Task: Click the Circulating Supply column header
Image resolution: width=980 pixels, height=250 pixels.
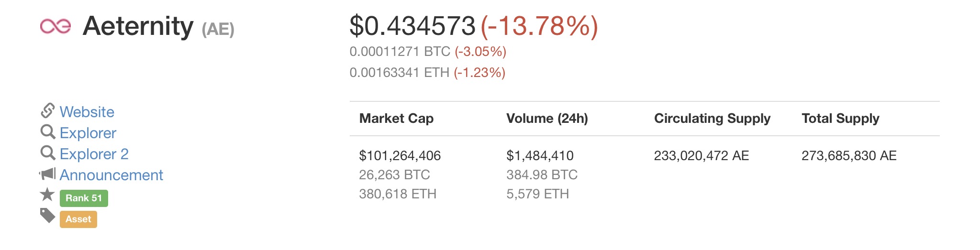Action: point(712,119)
